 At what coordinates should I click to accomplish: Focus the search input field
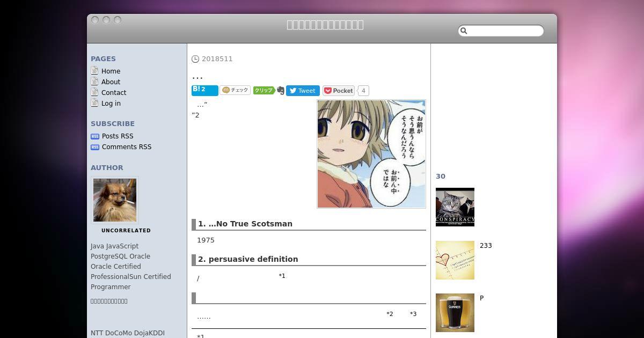click(501, 31)
